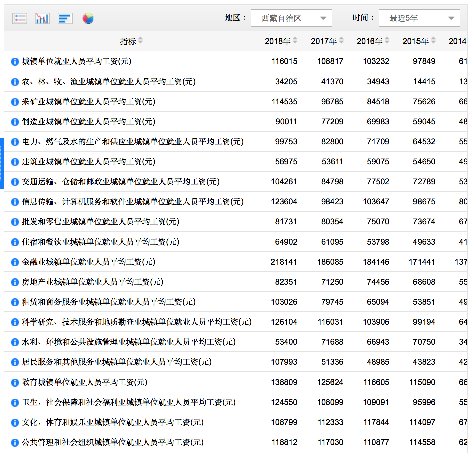Open info icon for 住宿和餐饮业 row
This screenshot has height=453, width=476.
pos(15,242)
